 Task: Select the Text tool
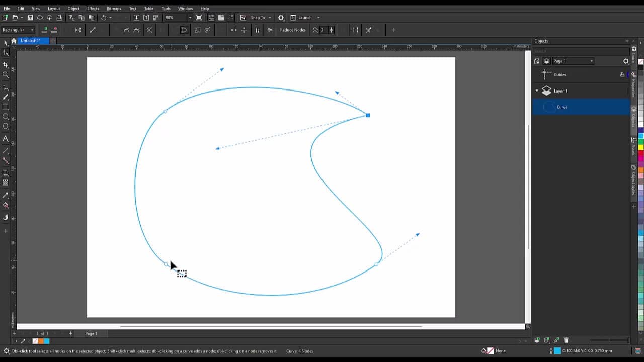6,138
